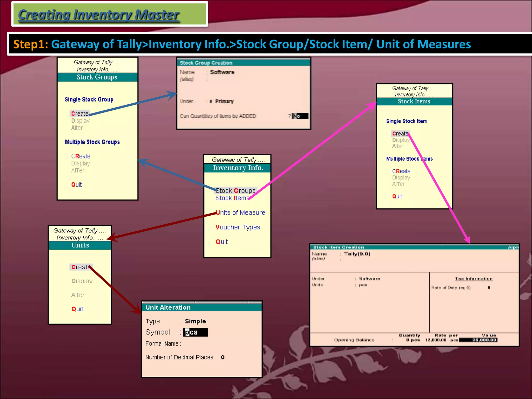This screenshot has height=399, width=532.
Task: Select DIsplay under Multiple Stock Items
Action: [401, 178]
